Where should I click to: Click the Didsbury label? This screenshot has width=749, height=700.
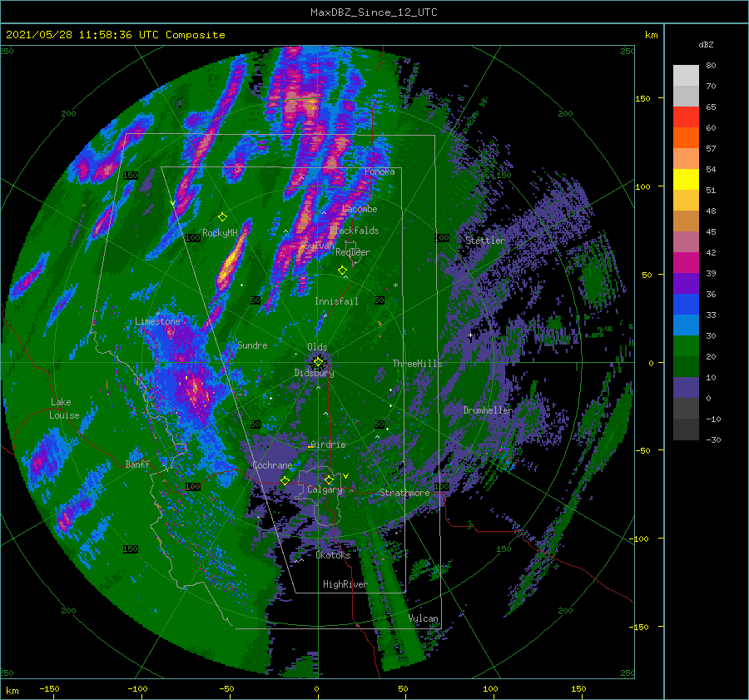tap(315, 373)
